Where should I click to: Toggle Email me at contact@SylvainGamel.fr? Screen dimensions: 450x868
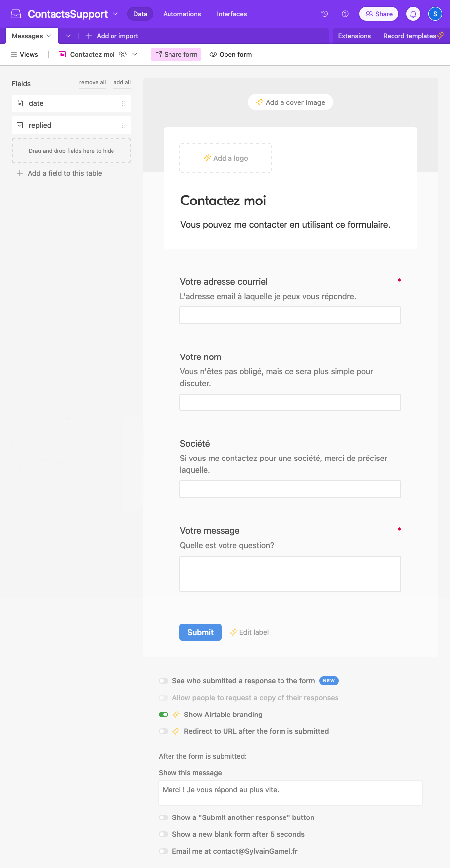(163, 851)
